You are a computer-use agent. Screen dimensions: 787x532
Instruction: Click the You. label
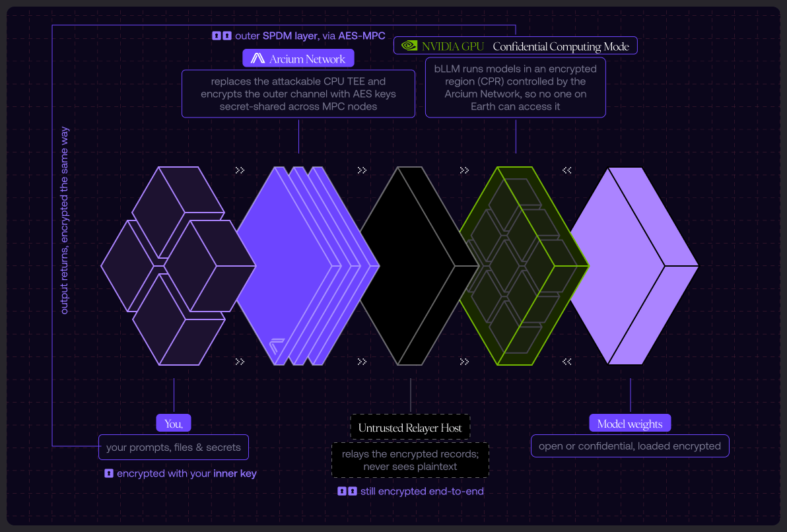point(174,424)
